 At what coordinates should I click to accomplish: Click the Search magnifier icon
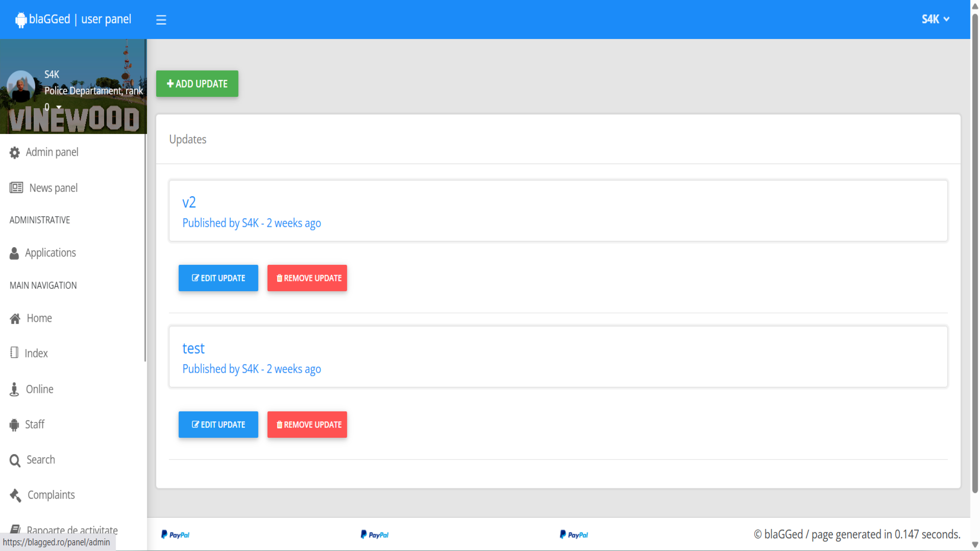coord(15,460)
